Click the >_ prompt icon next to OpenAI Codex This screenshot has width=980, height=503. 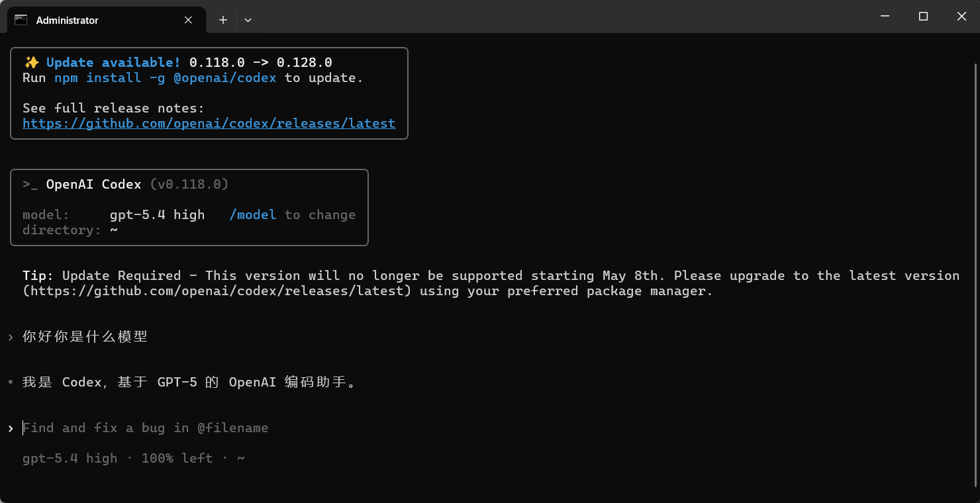pos(30,185)
